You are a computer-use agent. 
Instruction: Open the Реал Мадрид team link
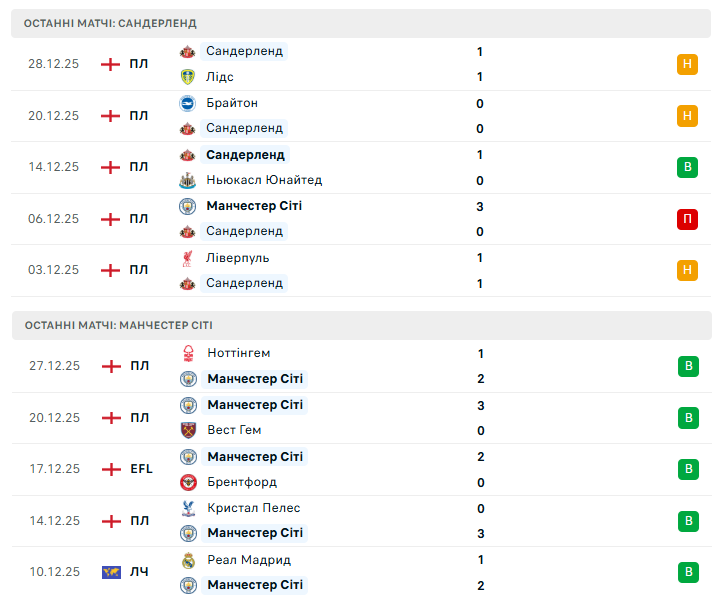[x=248, y=560]
